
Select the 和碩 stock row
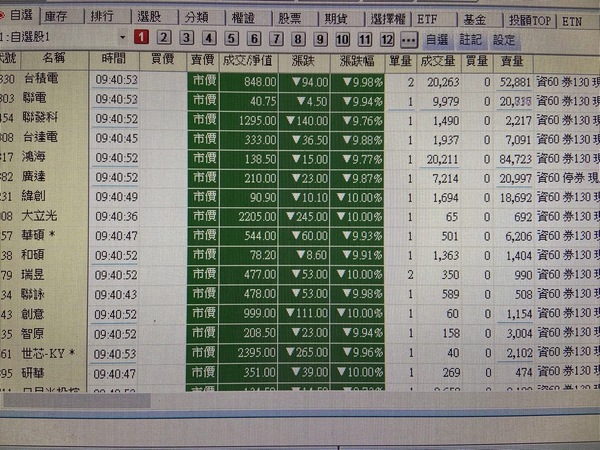[300, 255]
